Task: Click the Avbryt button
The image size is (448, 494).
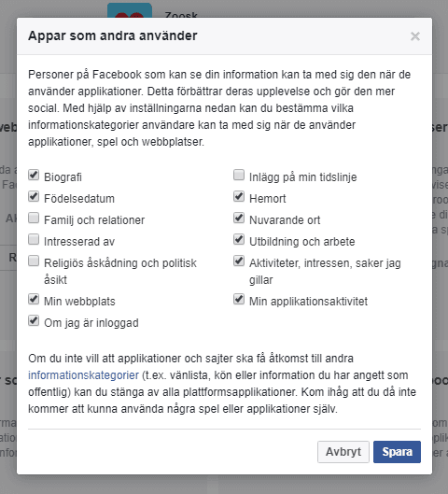Action: click(x=343, y=452)
